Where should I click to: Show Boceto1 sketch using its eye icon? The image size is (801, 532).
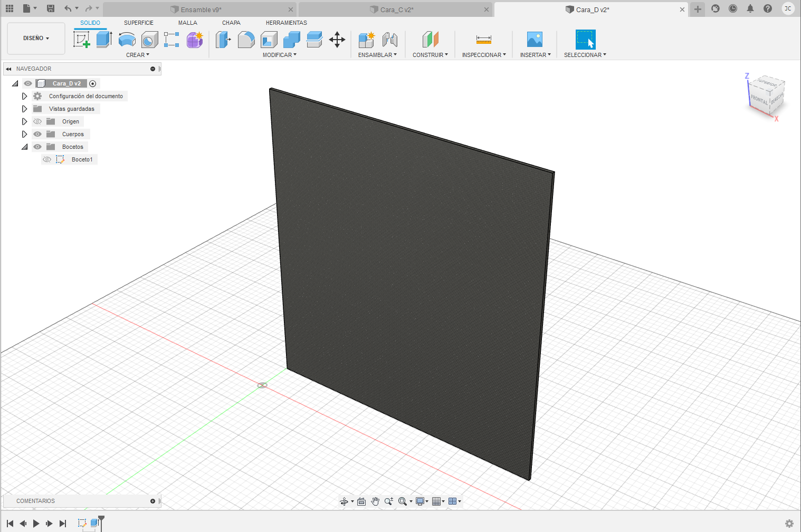click(47, 159)
